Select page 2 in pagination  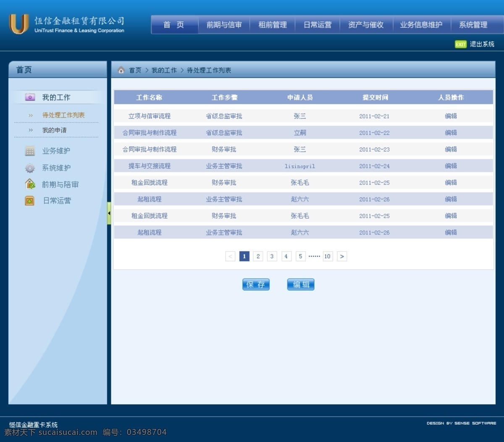[x=258, y=256]
